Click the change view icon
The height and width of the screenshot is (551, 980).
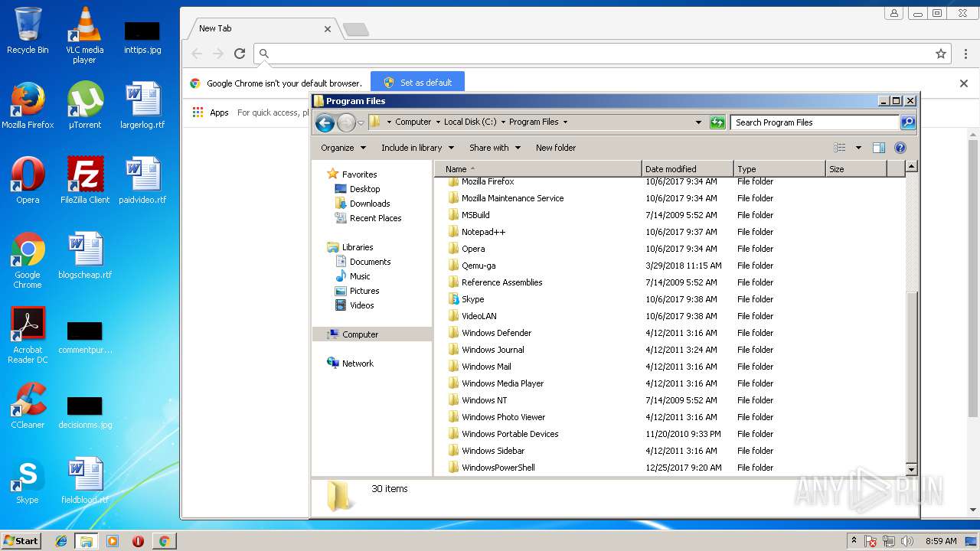coord(840,148)
